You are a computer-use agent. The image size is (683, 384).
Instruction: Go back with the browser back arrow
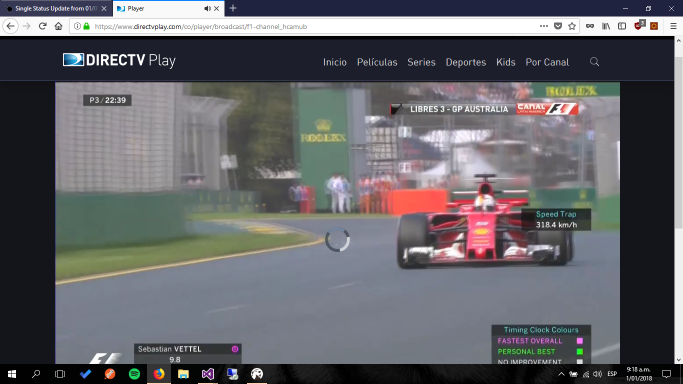[10, 26]
